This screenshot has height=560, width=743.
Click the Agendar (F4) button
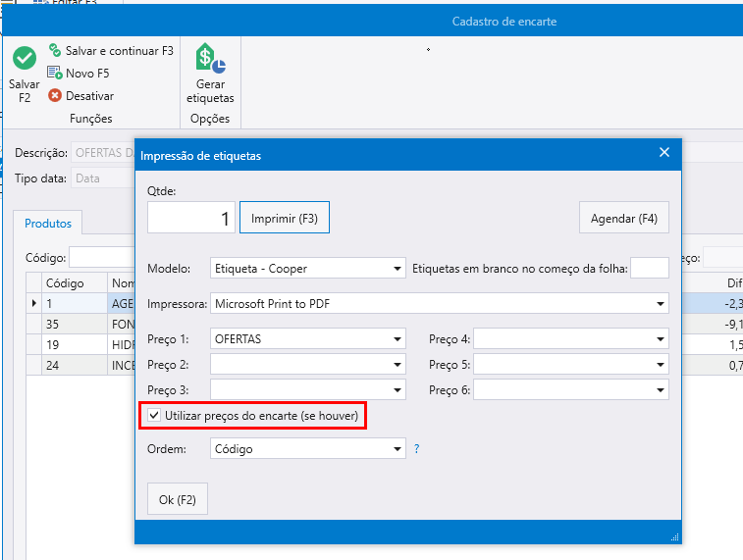click(x=623, y=218)
